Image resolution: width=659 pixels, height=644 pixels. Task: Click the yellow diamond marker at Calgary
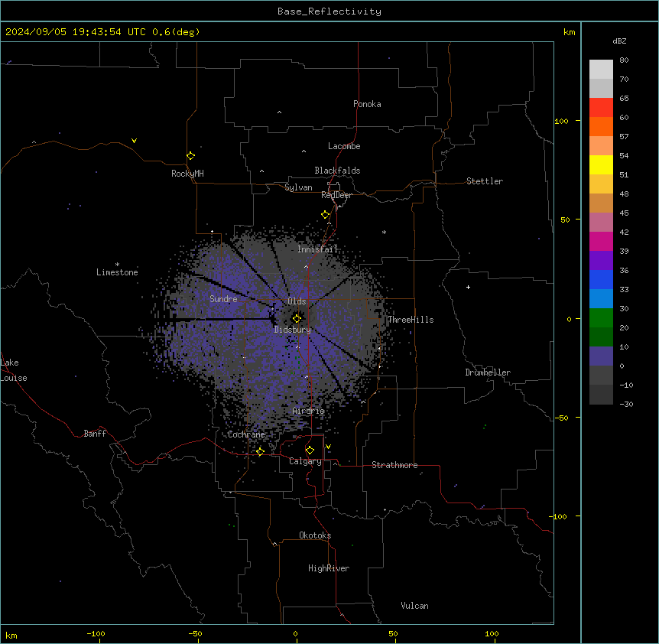(310, 450)
